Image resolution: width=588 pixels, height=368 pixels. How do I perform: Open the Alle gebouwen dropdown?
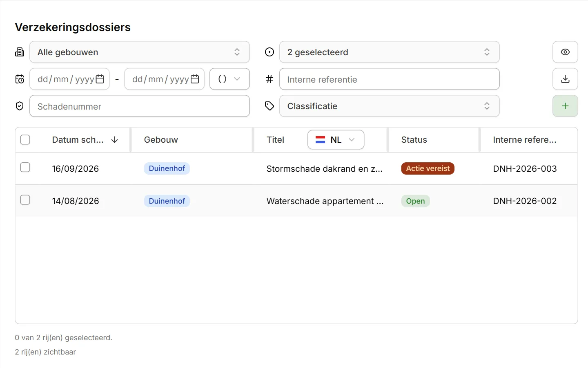point(140,52)
